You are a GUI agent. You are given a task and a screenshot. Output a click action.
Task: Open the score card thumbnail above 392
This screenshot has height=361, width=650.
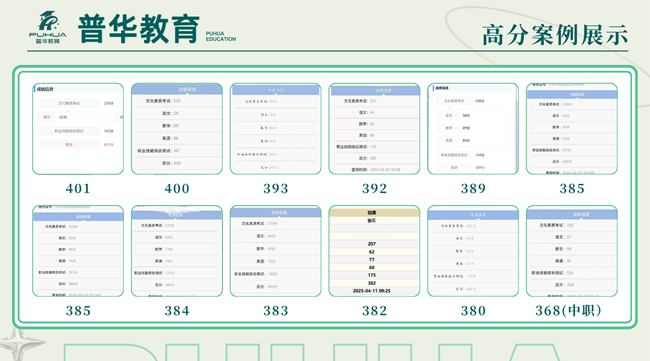374,128
